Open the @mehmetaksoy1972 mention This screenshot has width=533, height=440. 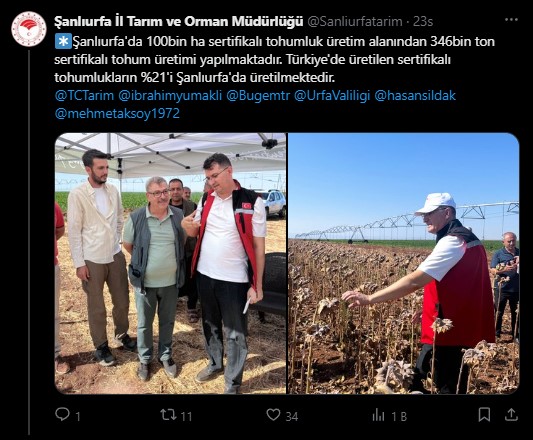click(x=117, y=114)
